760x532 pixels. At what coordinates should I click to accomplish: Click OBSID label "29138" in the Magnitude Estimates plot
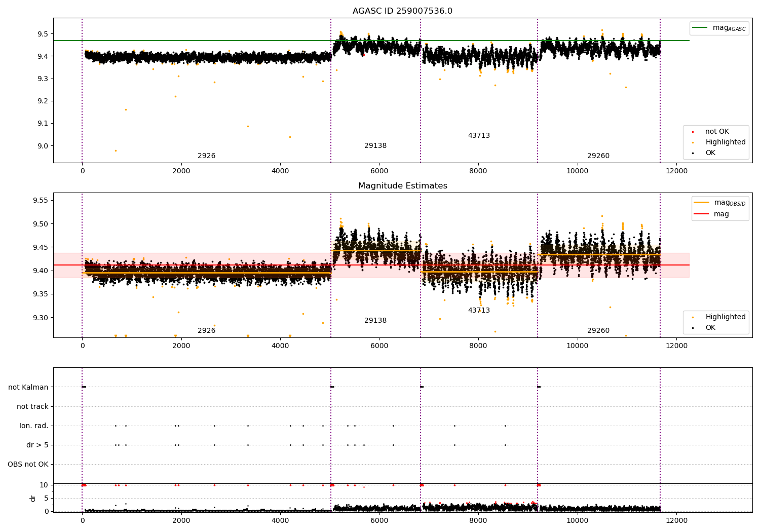pyautogui.click(x=375, y=321)
